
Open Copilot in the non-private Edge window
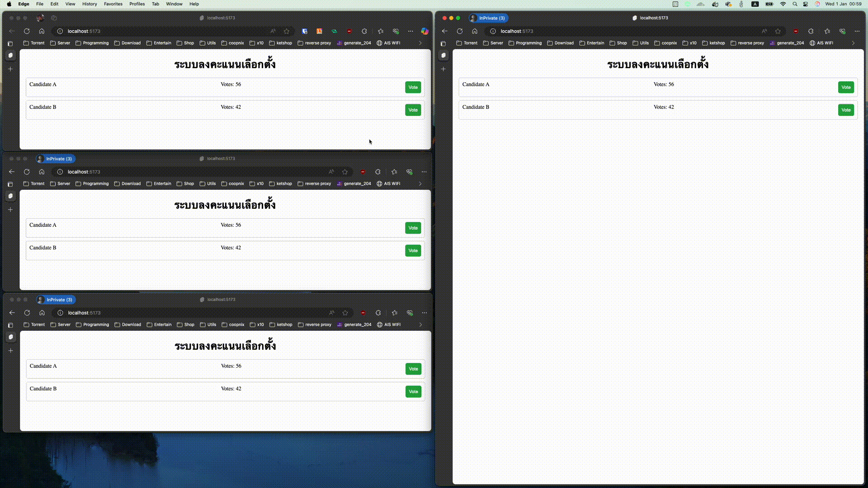point(424,31)
